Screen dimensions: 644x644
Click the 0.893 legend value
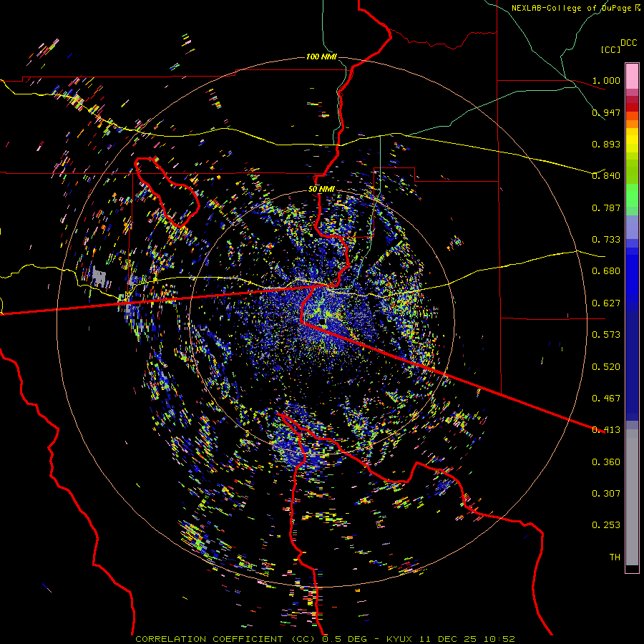(606, 144)
